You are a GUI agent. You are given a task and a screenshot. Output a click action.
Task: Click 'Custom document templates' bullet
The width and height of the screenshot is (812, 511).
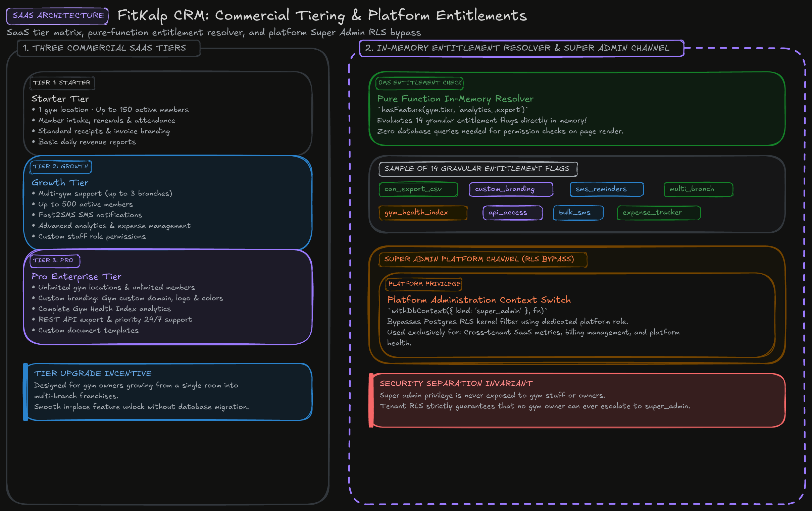85,331
